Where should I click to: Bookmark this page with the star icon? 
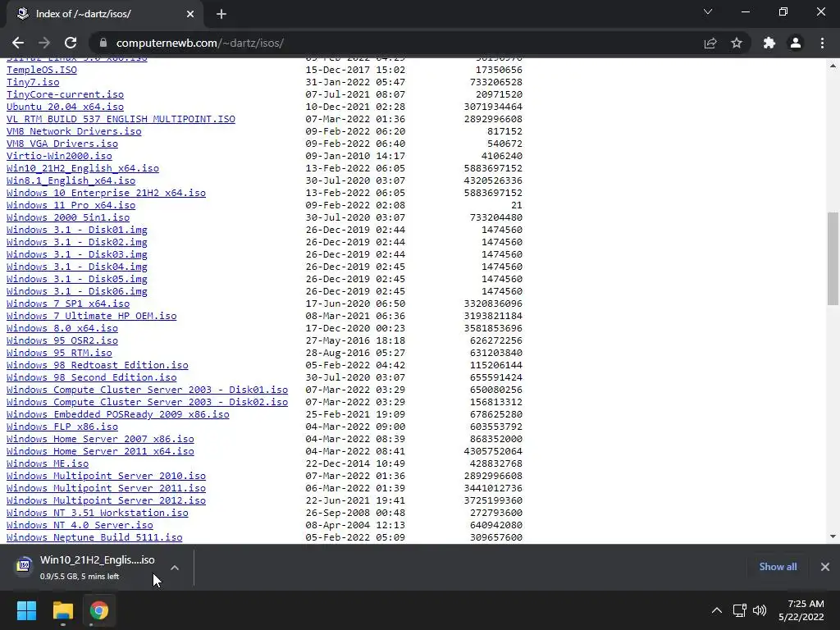(x=737, y=43)
